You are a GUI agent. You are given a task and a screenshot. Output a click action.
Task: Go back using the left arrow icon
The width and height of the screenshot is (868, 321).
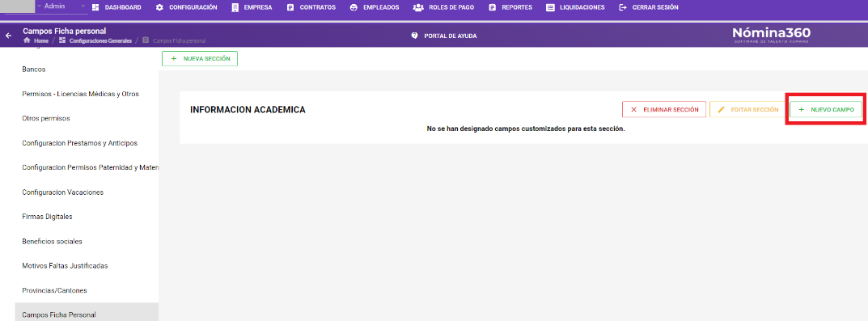point(8,36)
